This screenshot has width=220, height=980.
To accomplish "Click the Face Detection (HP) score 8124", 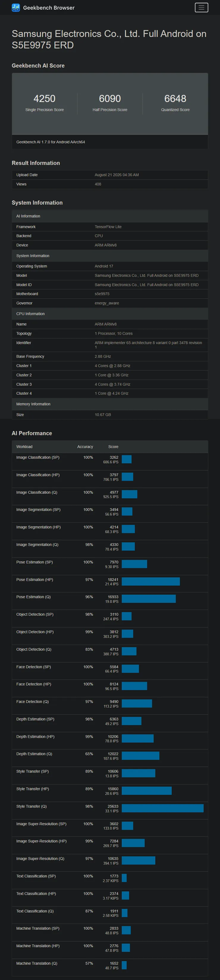I will pyautogui.click(x=114, y=684).
